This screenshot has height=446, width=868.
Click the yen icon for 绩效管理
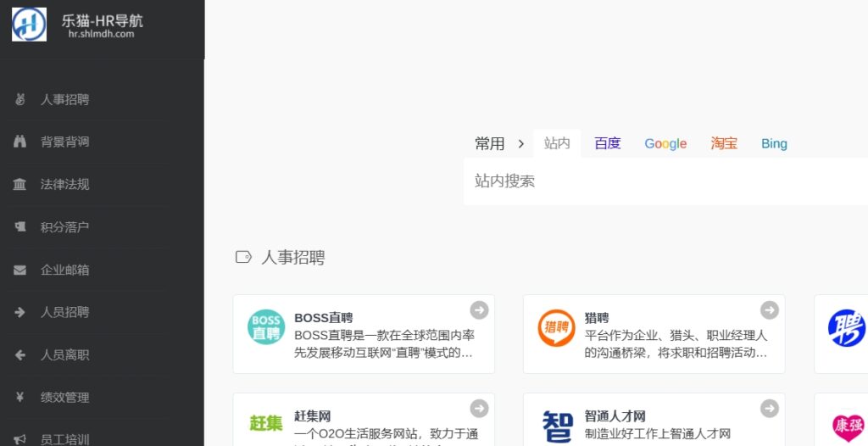[20, 397]
